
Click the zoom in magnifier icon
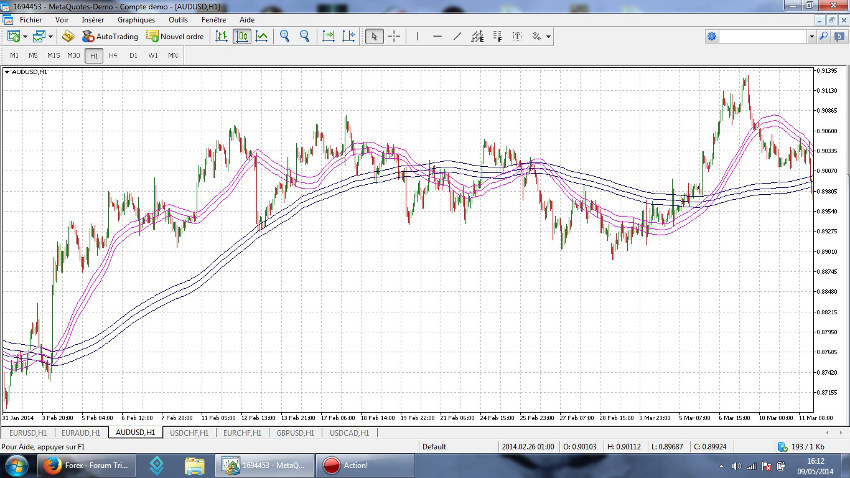[285, 36]
